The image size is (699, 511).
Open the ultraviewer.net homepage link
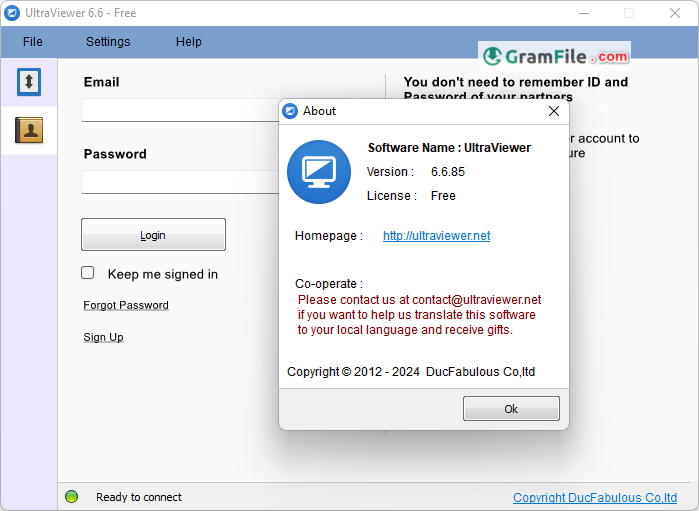(x=436, y=235)
